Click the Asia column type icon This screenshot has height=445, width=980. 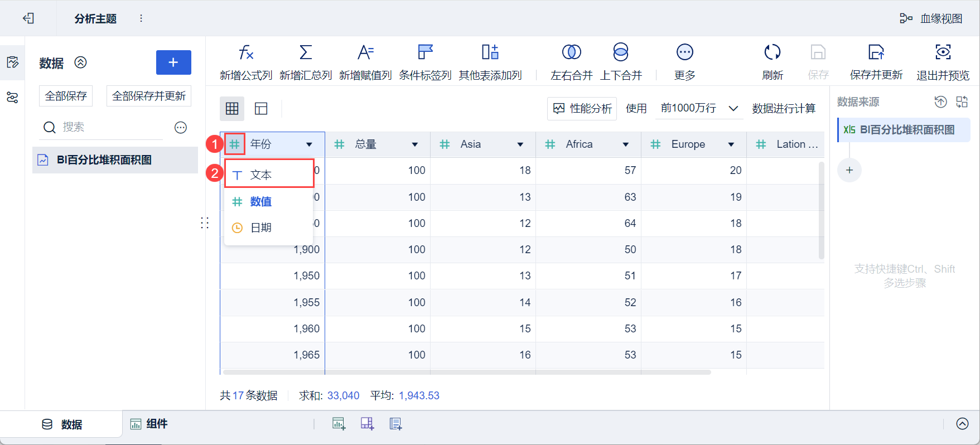(x=445, y=144)
